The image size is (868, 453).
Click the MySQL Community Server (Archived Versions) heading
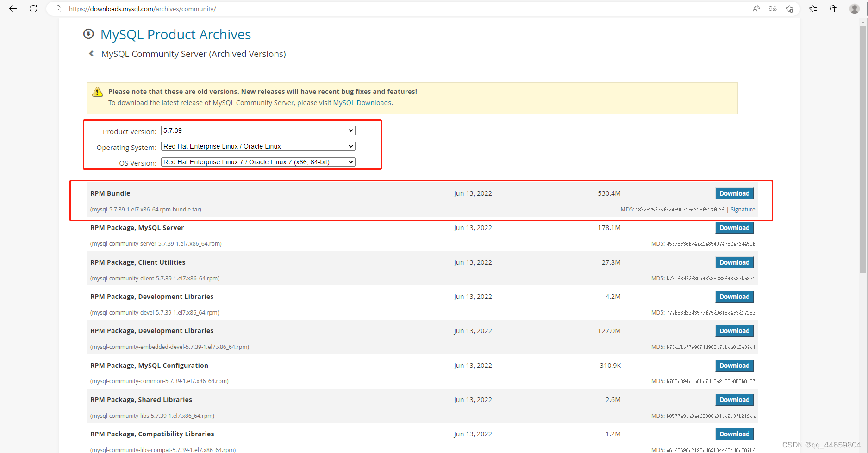tap(194, 54)
